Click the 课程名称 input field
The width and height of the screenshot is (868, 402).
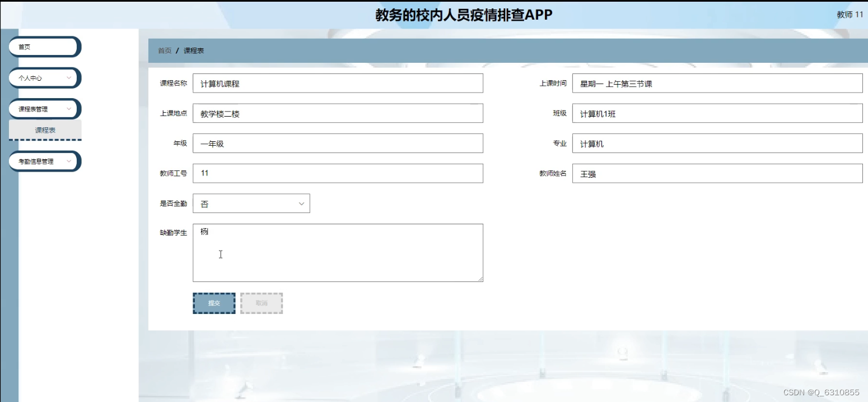coord(338,84)
